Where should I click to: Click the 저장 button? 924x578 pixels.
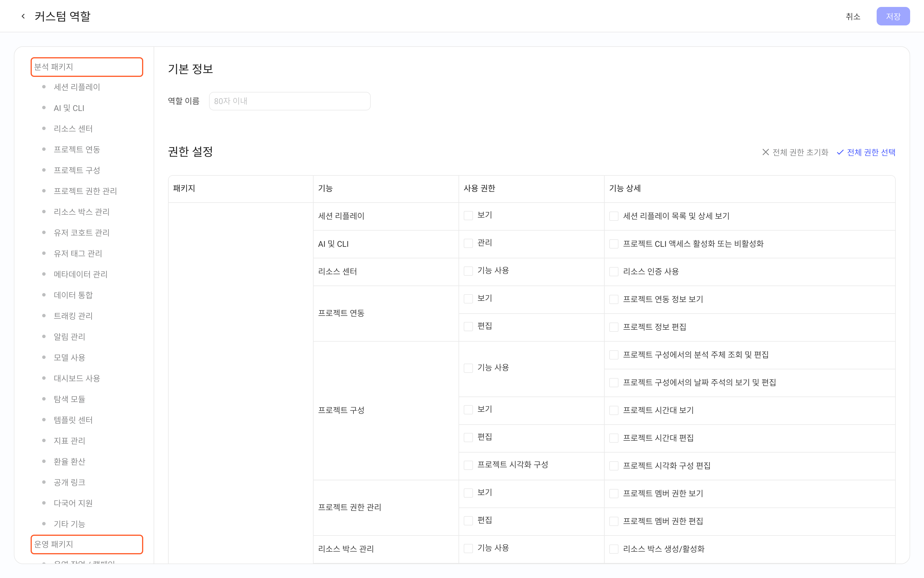pyautogui.click(x=893, y=16)
